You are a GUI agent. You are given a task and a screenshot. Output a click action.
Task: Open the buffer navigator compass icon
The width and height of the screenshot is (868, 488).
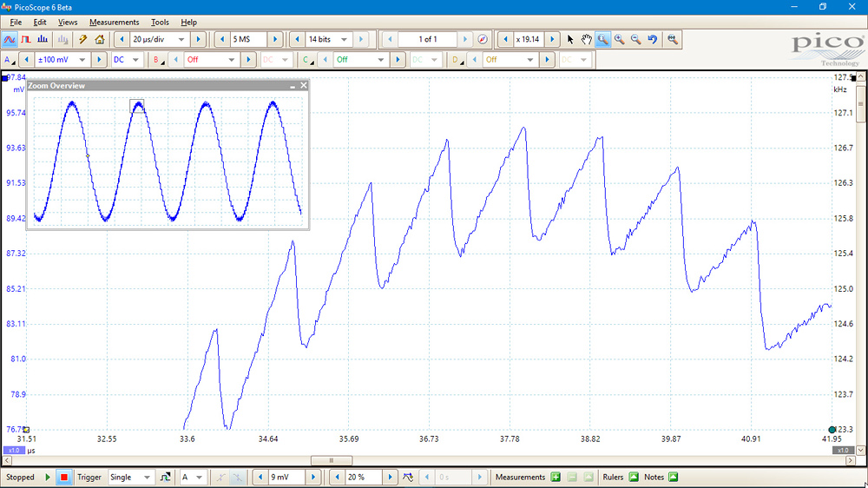pyautogui.click(x=483, y=39)
